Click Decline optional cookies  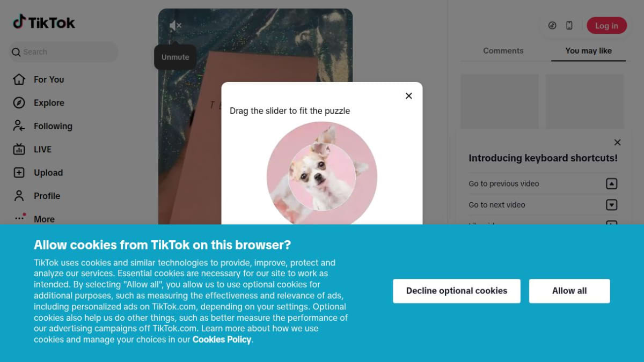click(457, 291)
